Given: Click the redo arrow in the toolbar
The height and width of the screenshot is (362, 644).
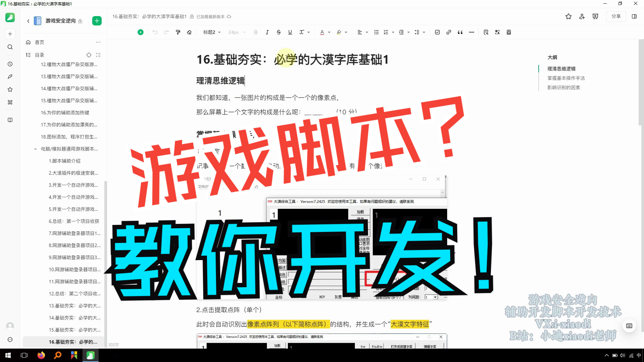Looking at the screenshot, I should click(166, 32).
